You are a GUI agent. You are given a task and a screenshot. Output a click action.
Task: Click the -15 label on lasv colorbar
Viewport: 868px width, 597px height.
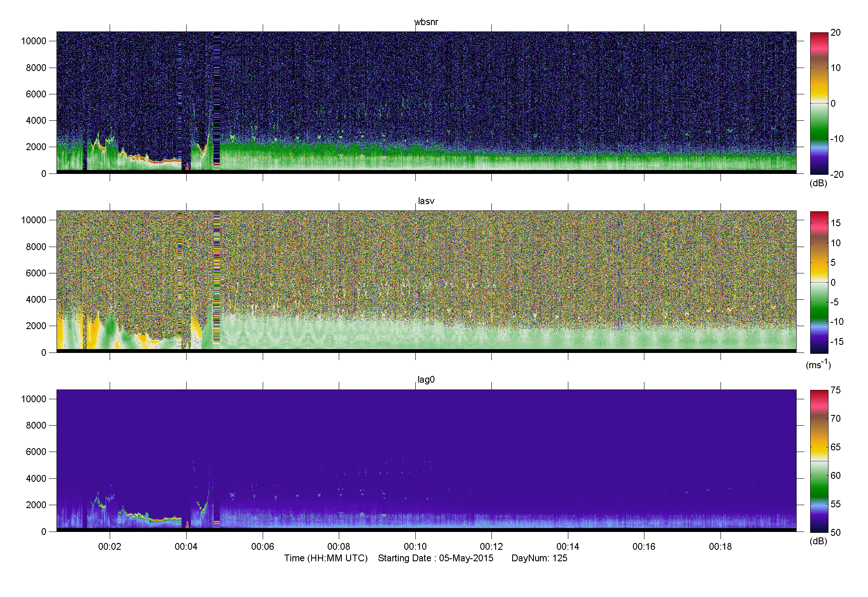(x=837, y=342)
